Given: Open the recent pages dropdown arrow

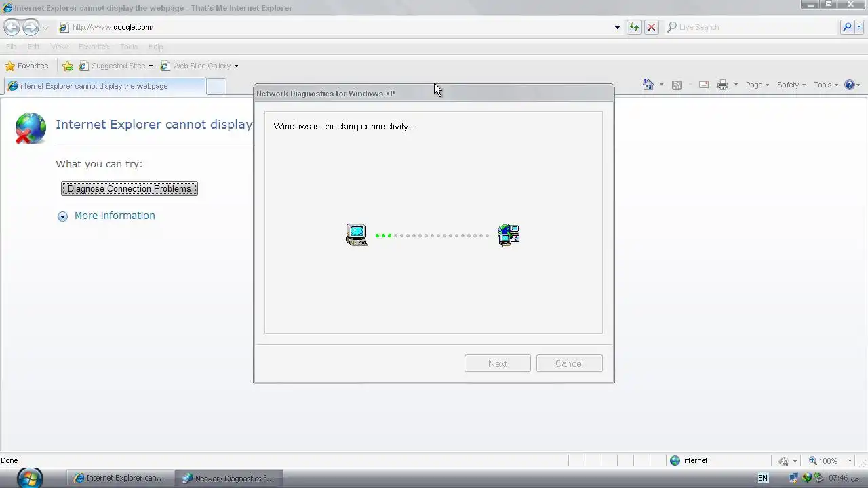Looking at the screenshot, I should click(x=45, y=28).
